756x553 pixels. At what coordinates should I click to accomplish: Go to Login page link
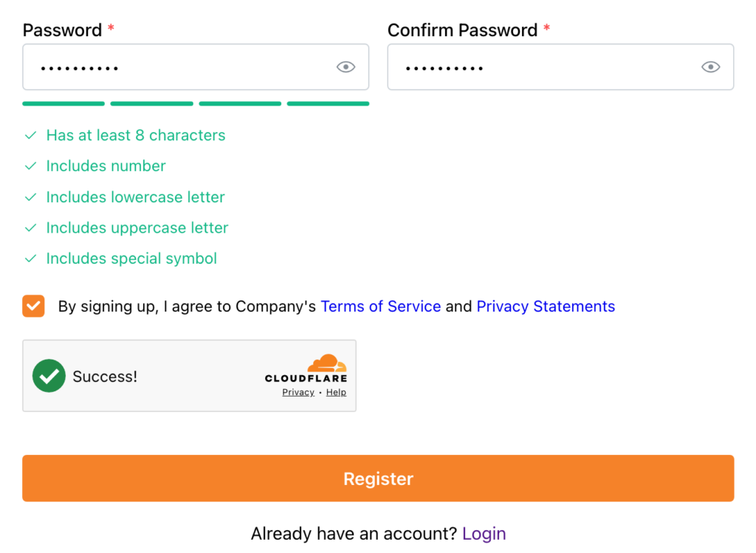pyautogui.click(x=484, y=534)
